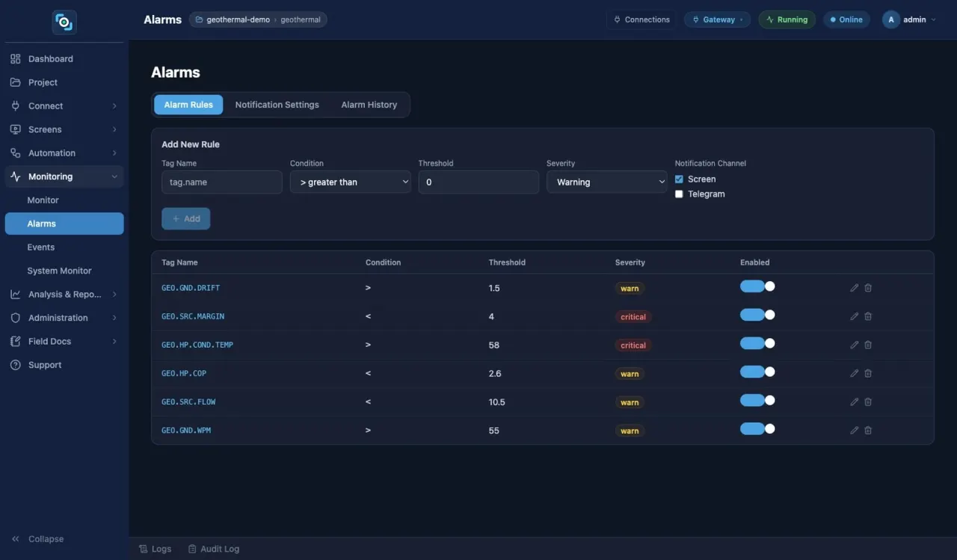Switch to the Alarm History tab
The width and height of the screenshot is (957, 560).
pos(369,105)
